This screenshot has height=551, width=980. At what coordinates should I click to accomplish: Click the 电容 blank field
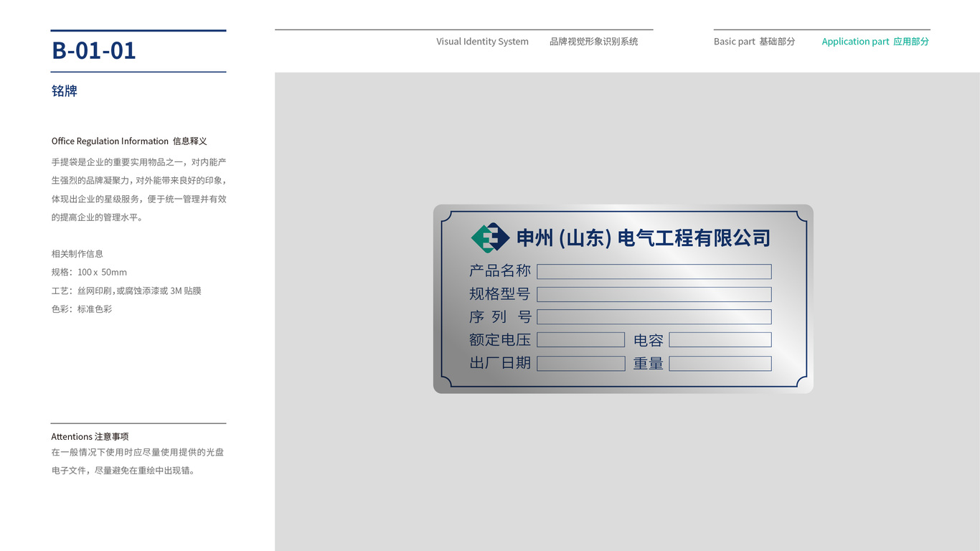pos(720,339)
